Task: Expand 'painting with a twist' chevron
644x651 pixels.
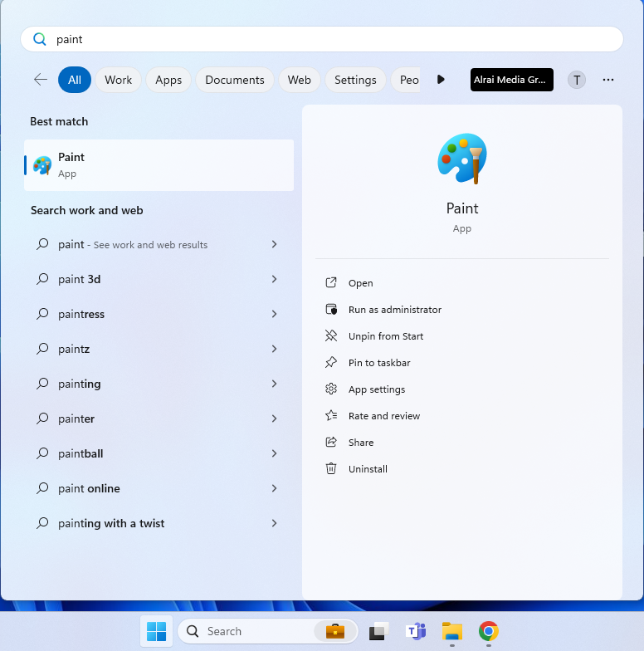Action: pyautogui.click(x=274, y=523)
